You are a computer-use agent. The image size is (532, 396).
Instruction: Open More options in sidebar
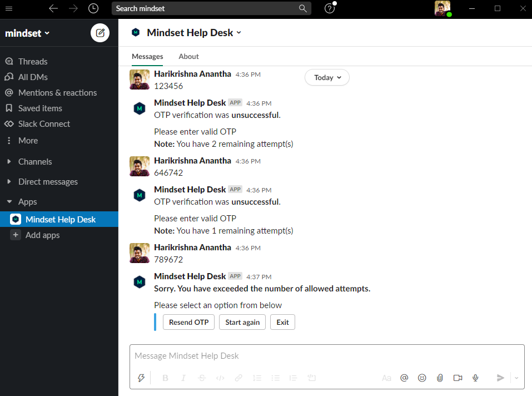[x=28, y=141]
